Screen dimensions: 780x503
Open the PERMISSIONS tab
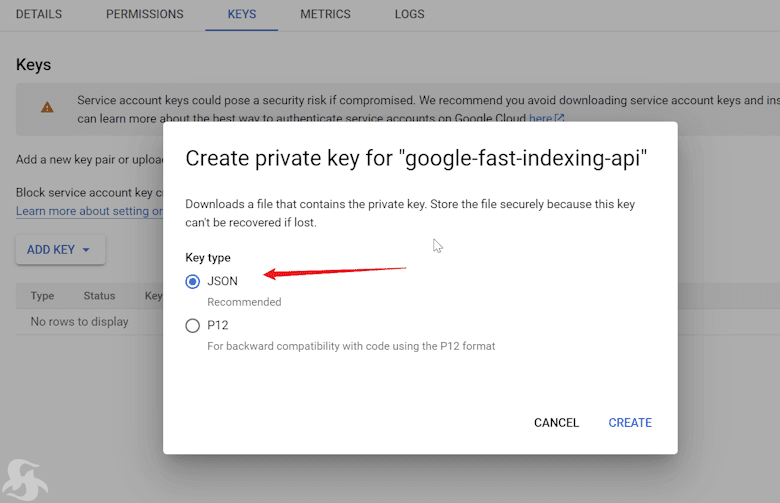click(x=144, y=14)
